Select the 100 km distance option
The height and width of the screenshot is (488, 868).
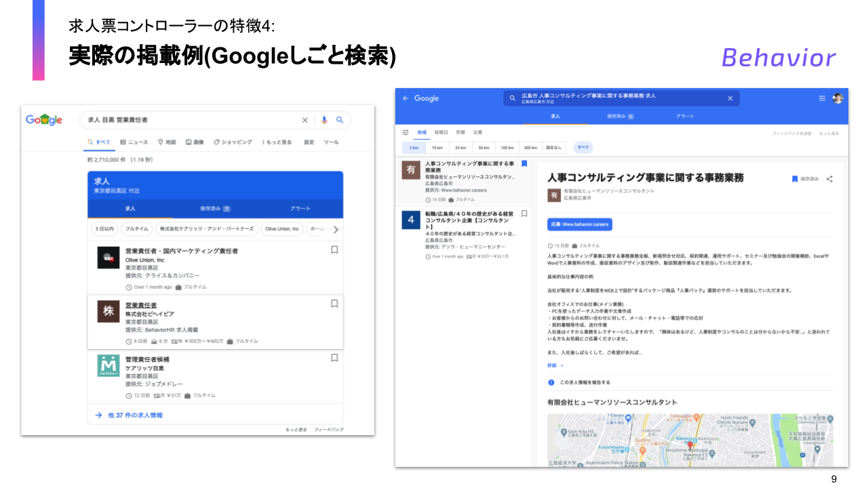click(x=507, y=147)
